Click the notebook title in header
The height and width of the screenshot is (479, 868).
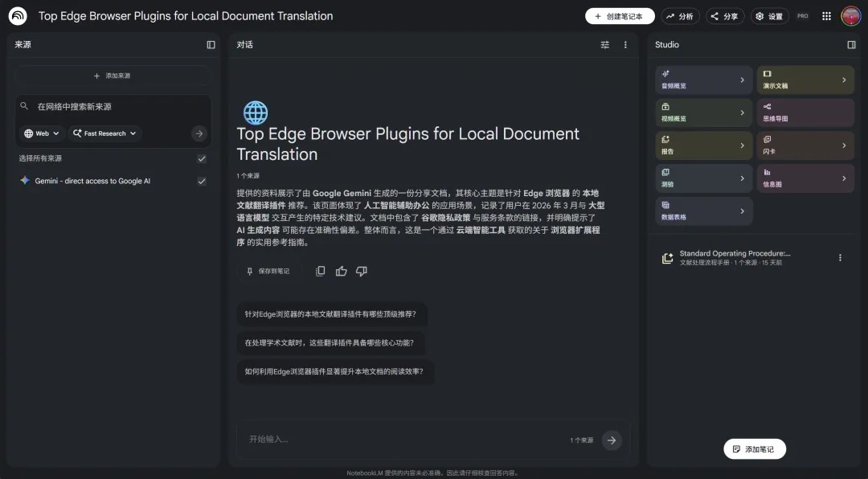click(186, 16)
